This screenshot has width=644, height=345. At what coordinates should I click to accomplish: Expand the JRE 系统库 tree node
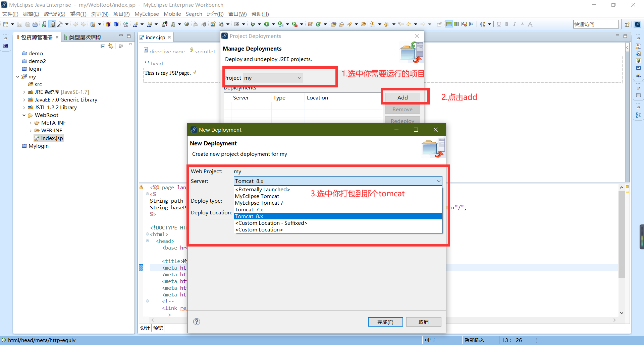(x=24, y=92)
